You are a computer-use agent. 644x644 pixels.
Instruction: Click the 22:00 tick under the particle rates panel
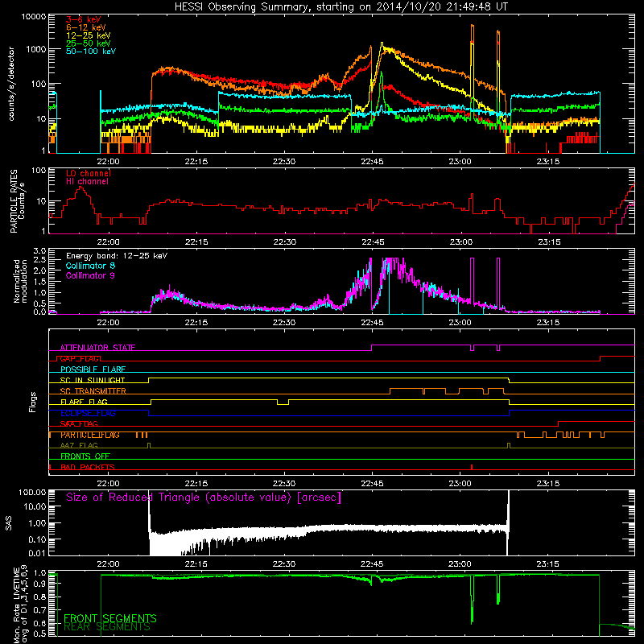point(109,242)
